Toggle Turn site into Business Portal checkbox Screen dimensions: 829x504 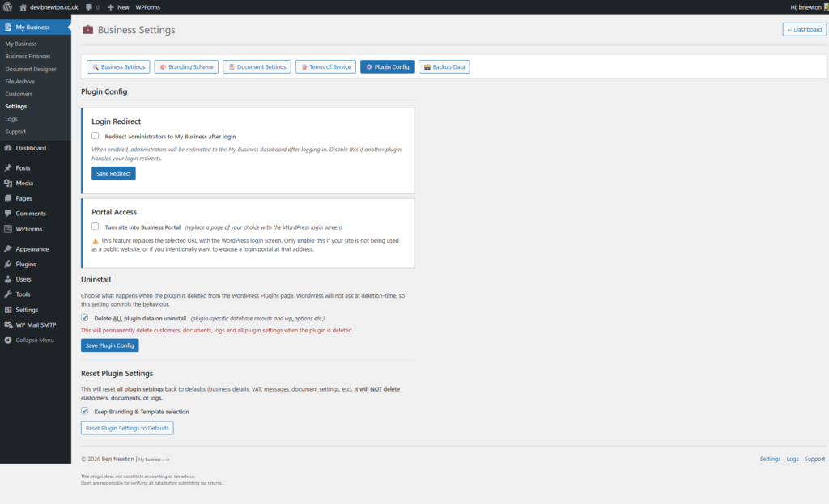click(96, 227)
